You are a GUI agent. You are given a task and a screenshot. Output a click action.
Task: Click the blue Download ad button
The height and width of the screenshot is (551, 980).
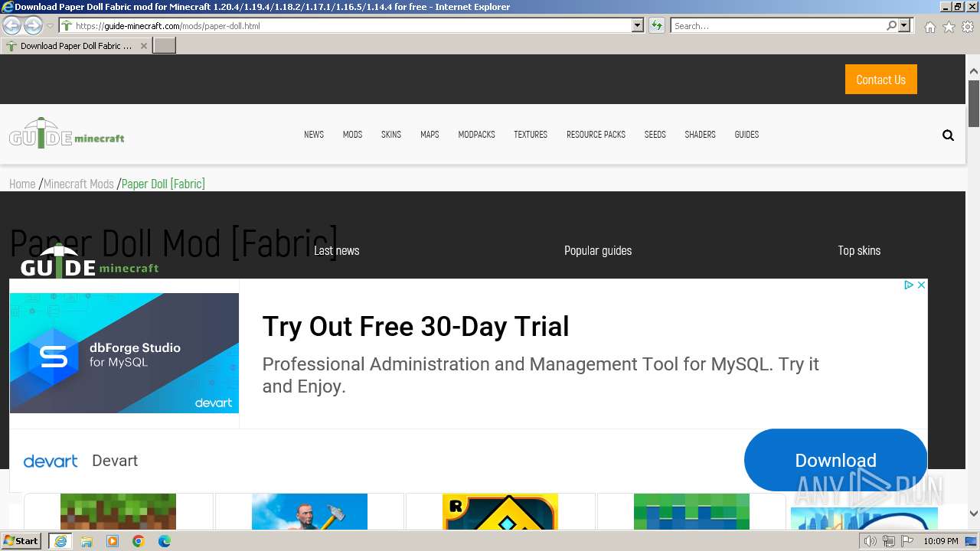coord(835,460)
